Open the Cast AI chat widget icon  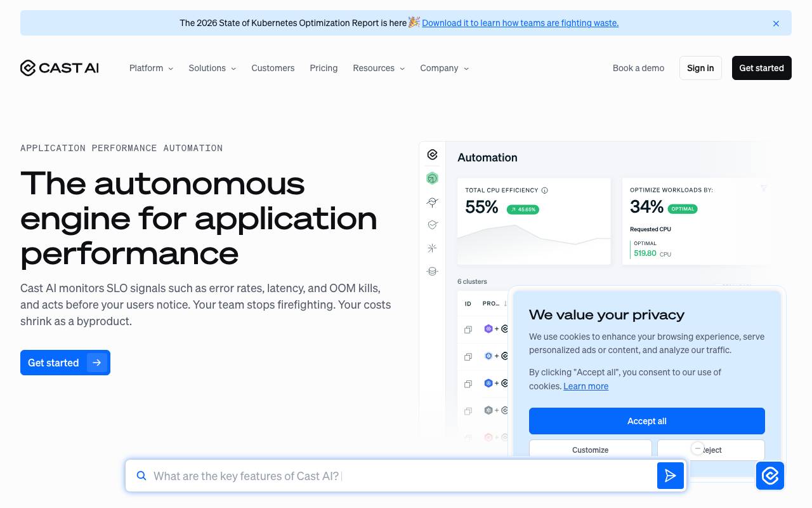pyautogui.click(x=770, y=476)
